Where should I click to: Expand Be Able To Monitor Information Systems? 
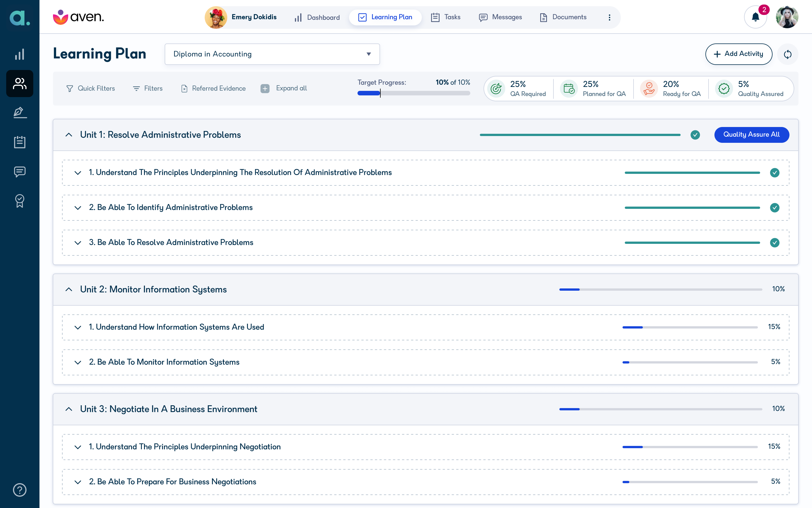coord(78,362)
